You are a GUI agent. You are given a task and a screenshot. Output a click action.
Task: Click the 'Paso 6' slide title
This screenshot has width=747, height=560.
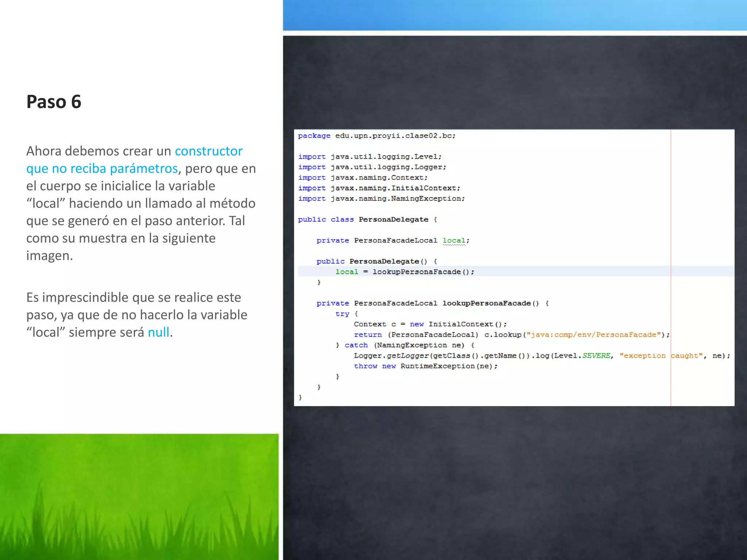(x=54, y=102)
